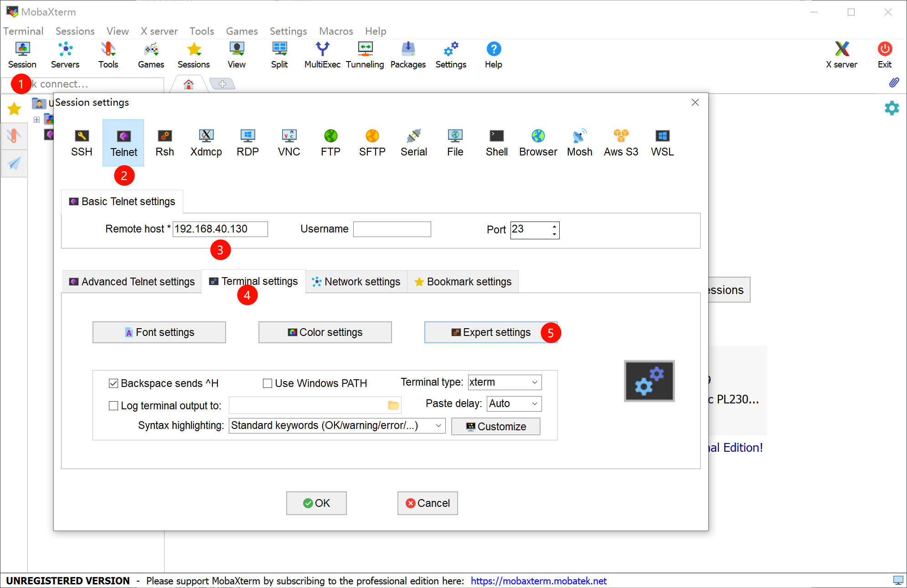
Task: Open the Macros menu
Action: click(336, 31)
